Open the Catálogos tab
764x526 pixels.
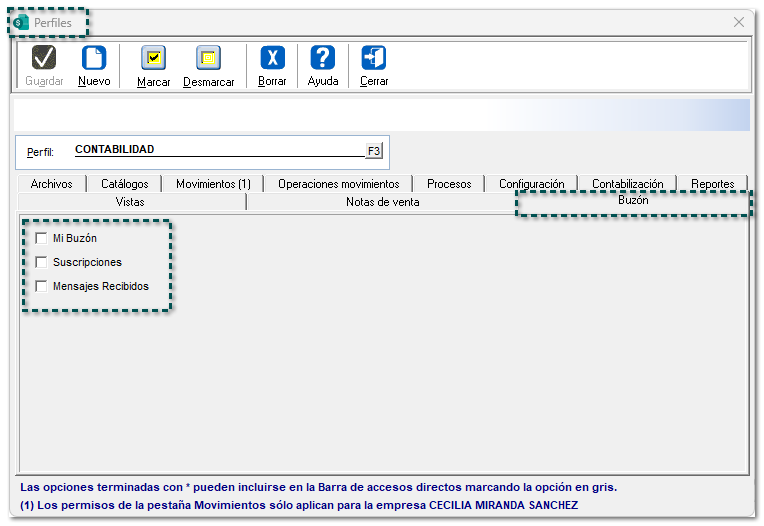point(125,184)
